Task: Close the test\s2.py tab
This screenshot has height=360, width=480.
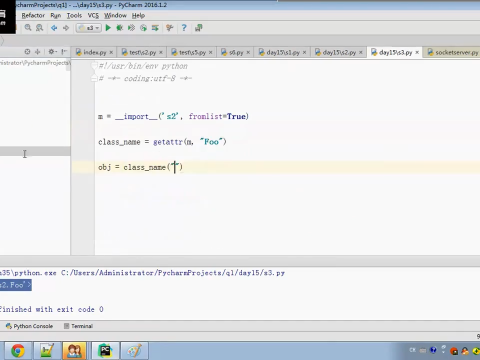Action: click(x=161, y=53)
